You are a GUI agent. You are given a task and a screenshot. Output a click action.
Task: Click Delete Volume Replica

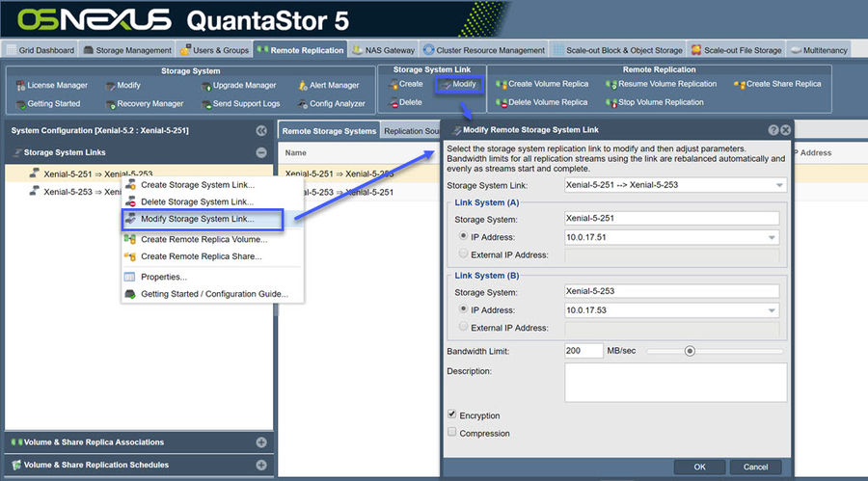[541, 102]
